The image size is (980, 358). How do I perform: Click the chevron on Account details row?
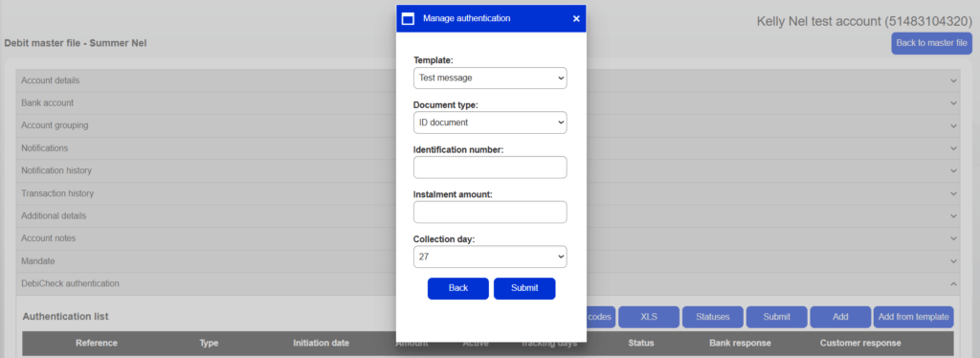tap(953, 81)
